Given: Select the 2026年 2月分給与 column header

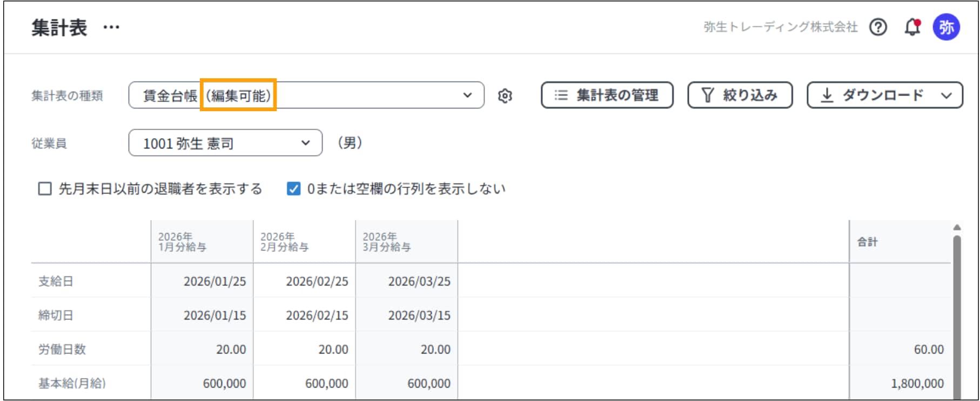Looking at the screenshot, I should point(304,242).
